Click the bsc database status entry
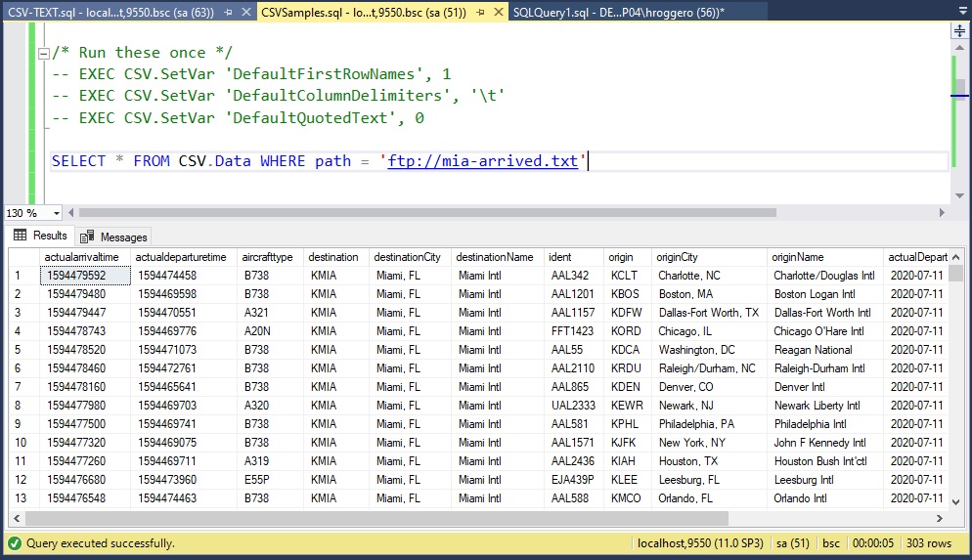This screenshot has height=560, width=972. [x=830, y=544]
